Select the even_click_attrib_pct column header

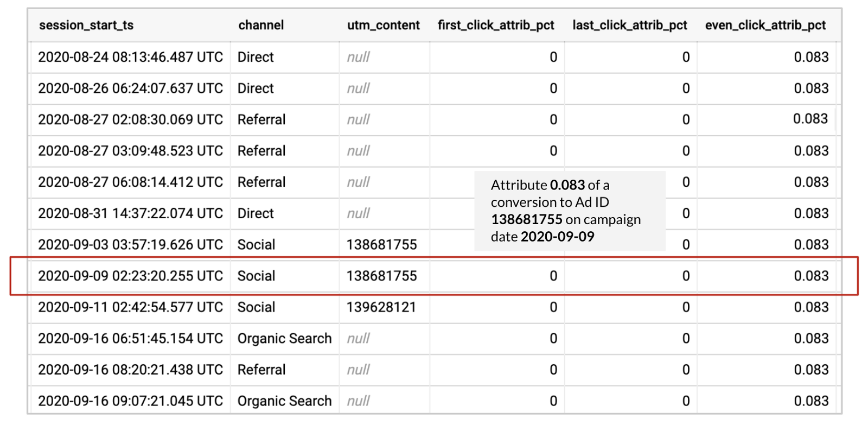point(765,26)
